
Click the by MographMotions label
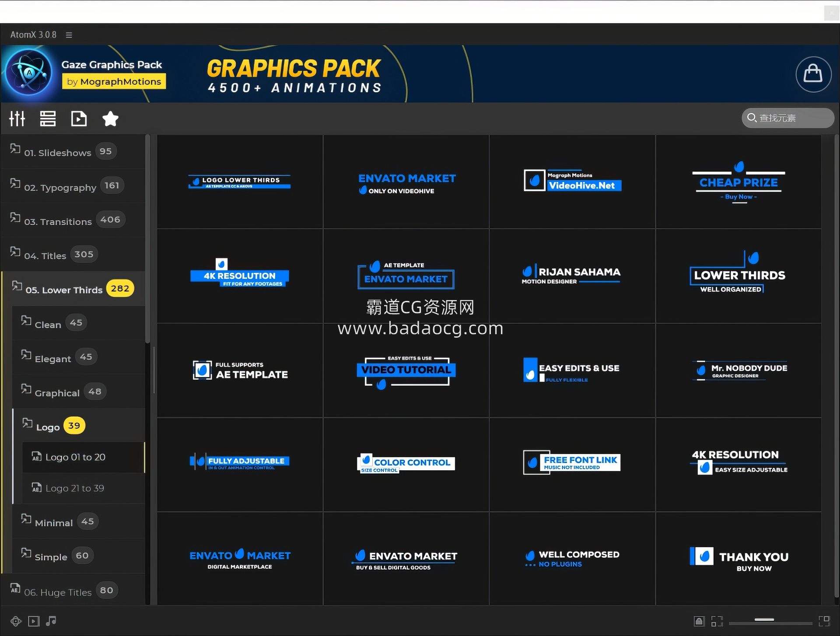pos(114,82)
